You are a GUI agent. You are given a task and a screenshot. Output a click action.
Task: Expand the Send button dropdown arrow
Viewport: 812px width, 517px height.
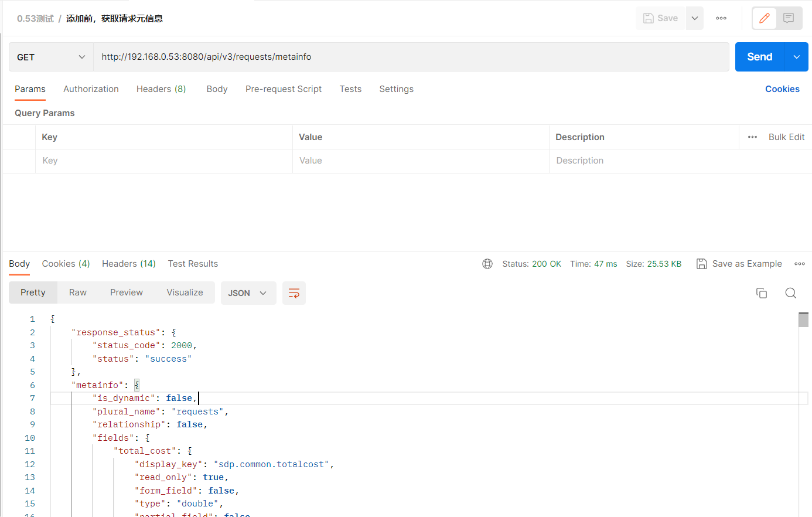point(797,57)
